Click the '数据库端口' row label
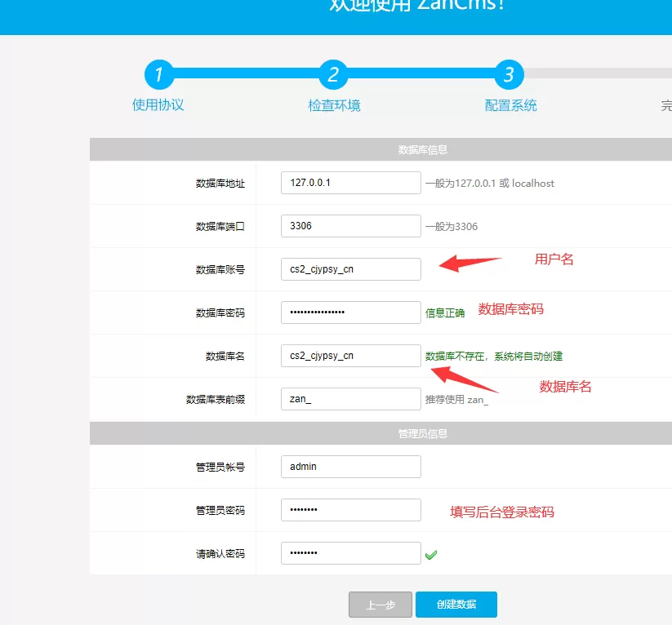This screenshot has width=672, height=625. tap(220, 227)
